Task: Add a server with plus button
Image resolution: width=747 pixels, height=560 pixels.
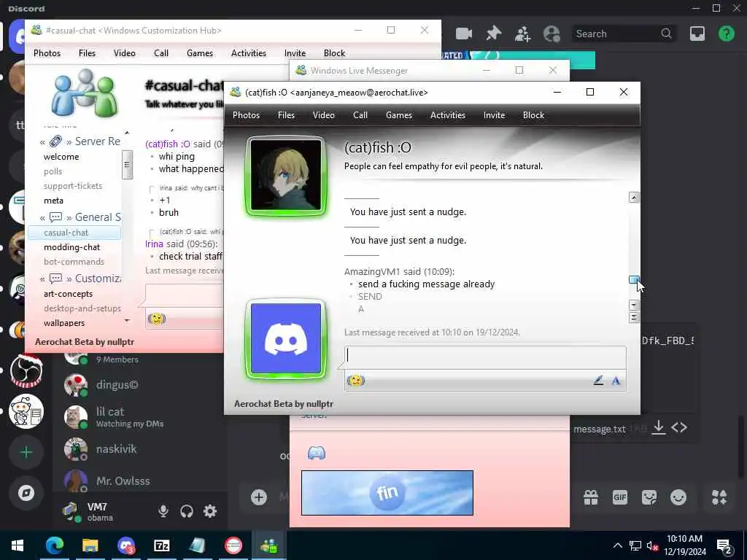Action: click(26, 452)
